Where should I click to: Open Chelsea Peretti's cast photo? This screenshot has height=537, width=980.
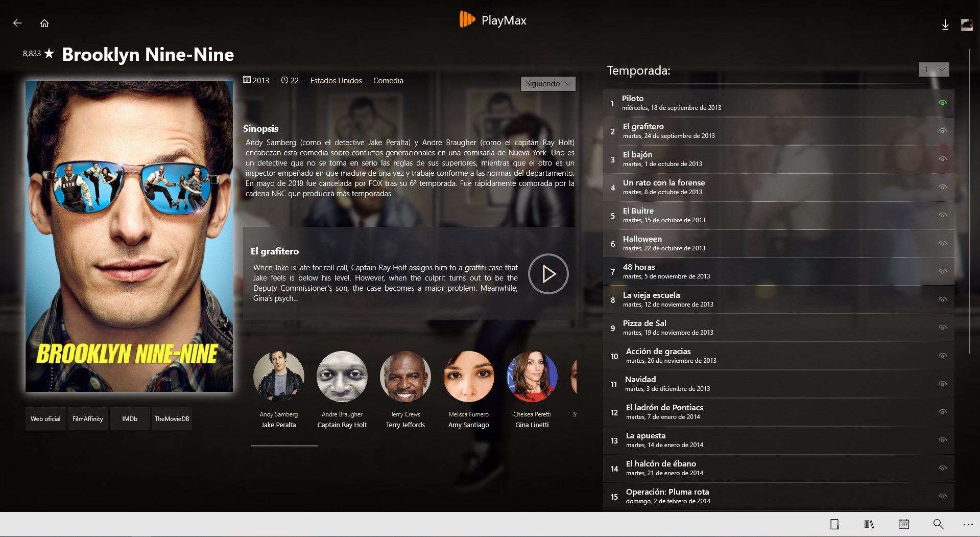532,377
